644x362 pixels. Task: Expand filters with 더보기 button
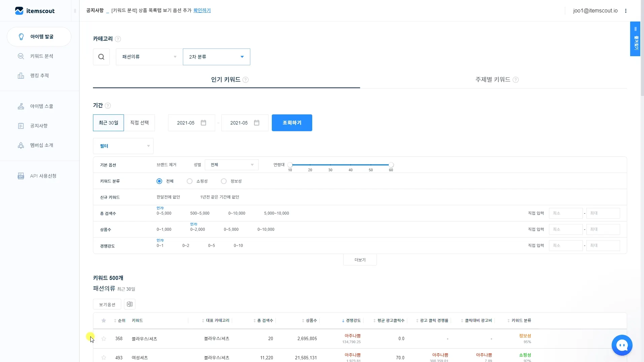click(360, 260)
